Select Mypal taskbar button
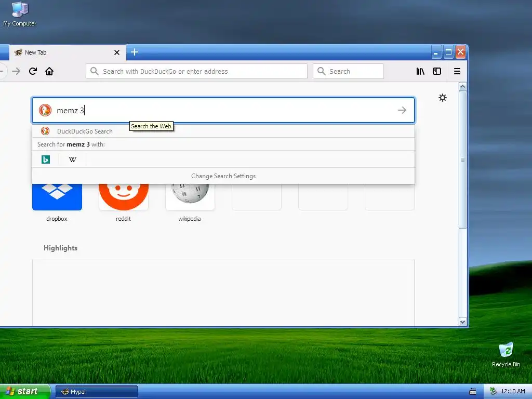 click(x=96, y=392)
